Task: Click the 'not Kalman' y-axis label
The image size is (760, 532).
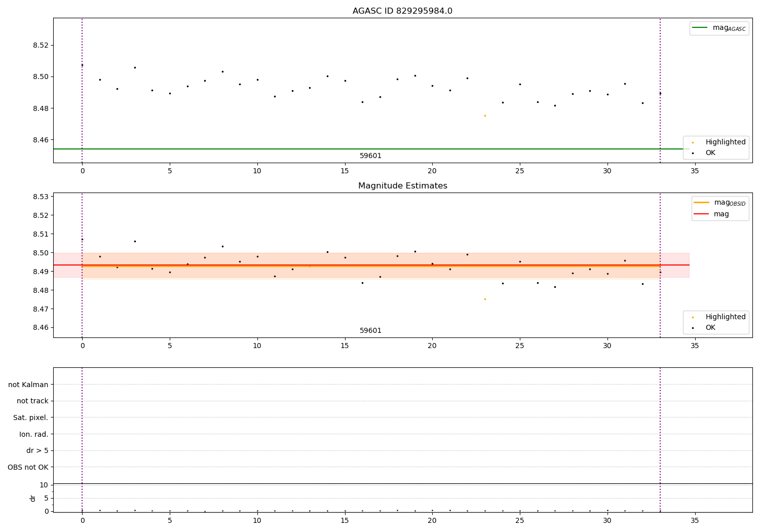Action: point(28,385)
